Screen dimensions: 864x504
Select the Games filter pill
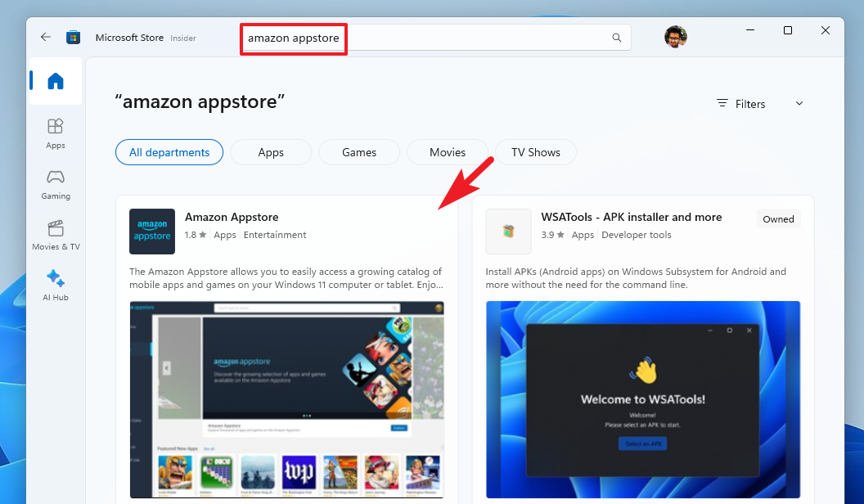point(359,152)
